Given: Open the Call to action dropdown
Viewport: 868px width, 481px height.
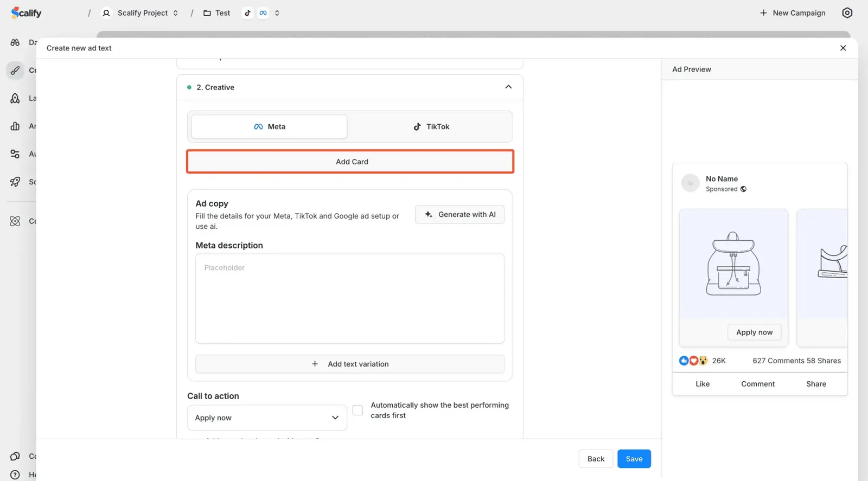Looking at the screenshot, I should 267,418.
